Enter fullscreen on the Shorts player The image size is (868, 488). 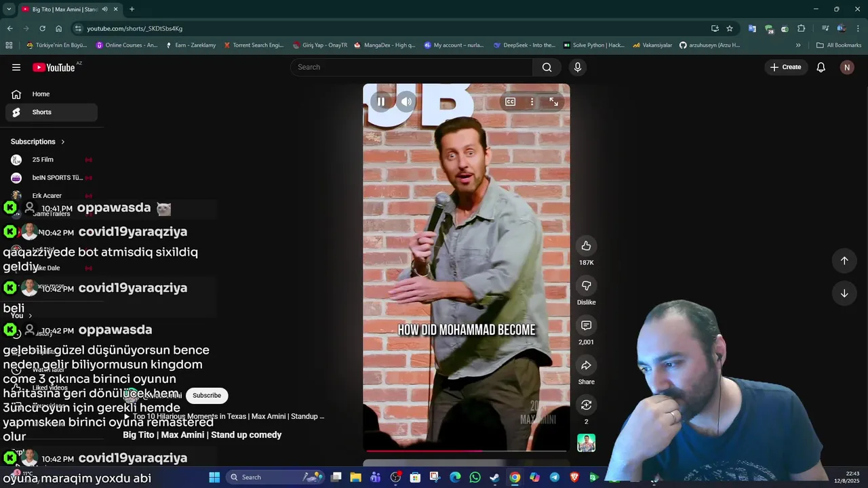[553, 102]
